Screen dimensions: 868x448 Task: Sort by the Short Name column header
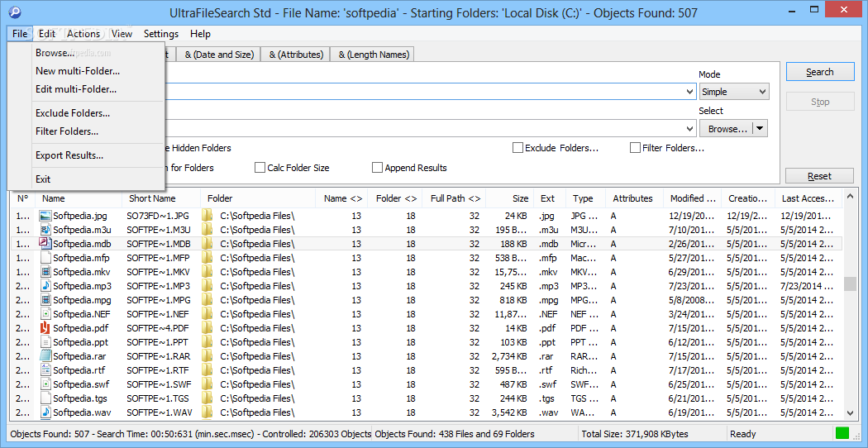pyautogui.click(x=162, y=198)
